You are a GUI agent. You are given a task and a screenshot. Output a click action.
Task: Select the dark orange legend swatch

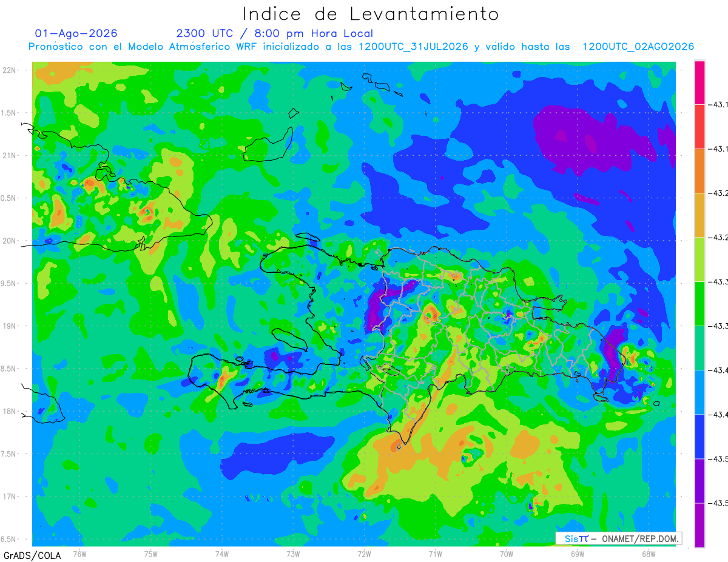699,171
